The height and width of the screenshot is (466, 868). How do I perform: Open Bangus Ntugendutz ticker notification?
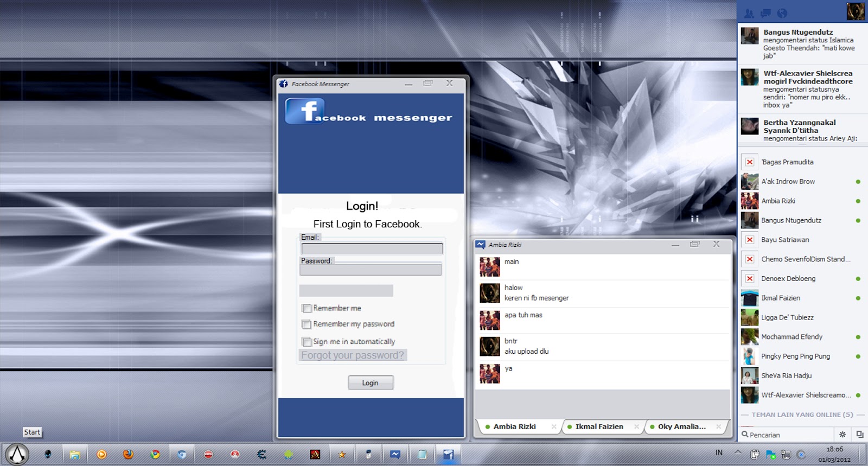(802, 44)
